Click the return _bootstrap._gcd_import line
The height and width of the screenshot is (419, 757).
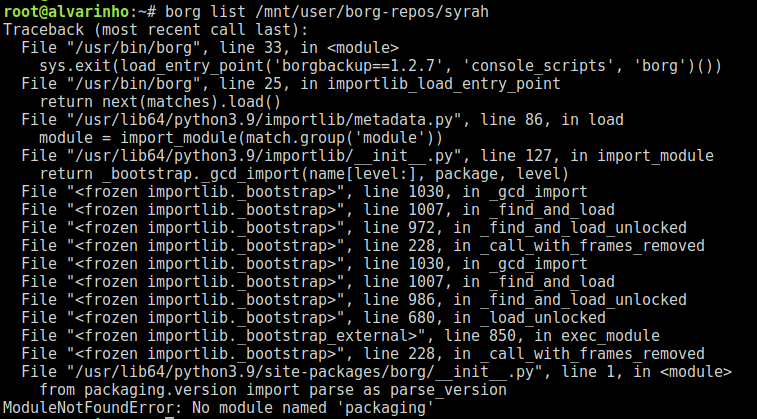tap(304, 174)
